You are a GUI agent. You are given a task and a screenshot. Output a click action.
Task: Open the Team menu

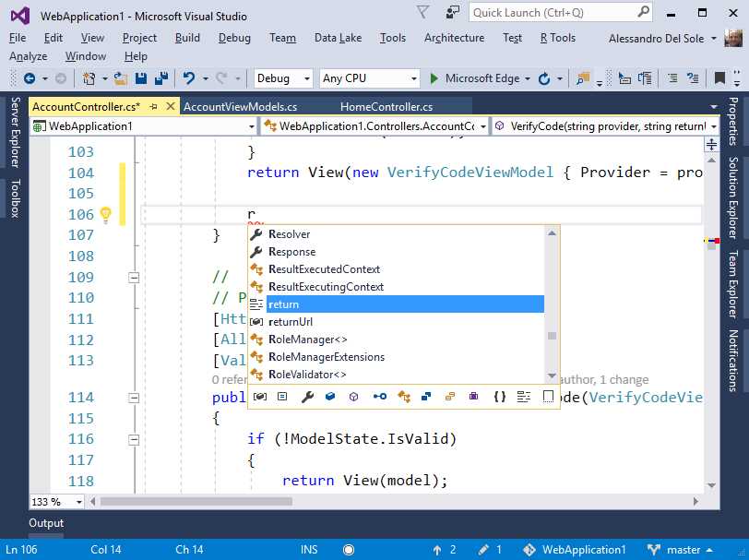point(282,38)
